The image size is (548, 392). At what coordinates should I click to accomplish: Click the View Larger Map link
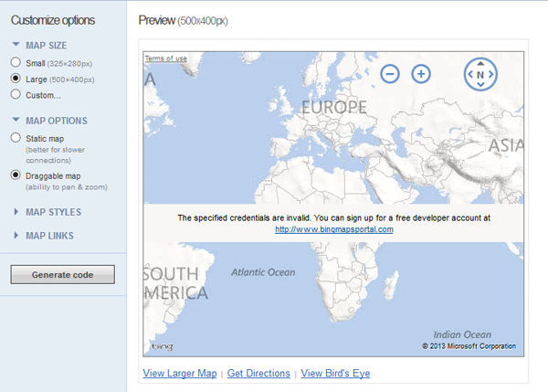coord(180,373)
